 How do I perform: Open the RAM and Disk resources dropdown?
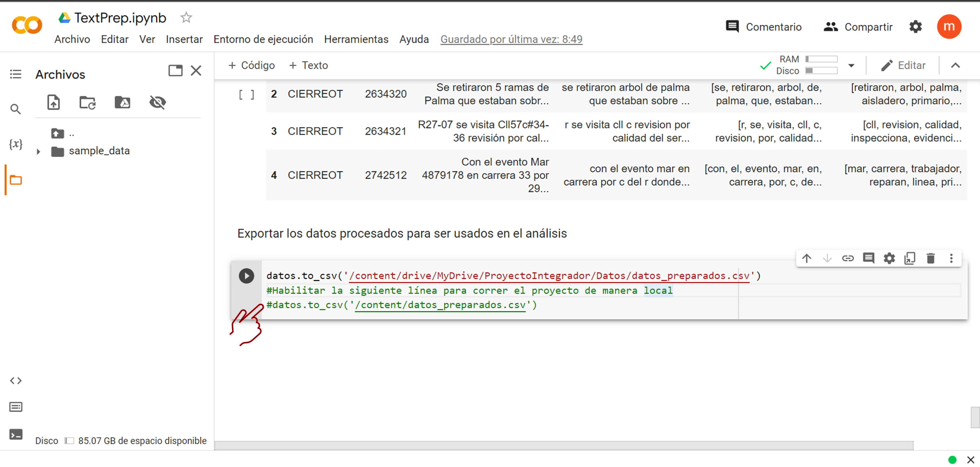pyautogui.click(x=851, y=65)
